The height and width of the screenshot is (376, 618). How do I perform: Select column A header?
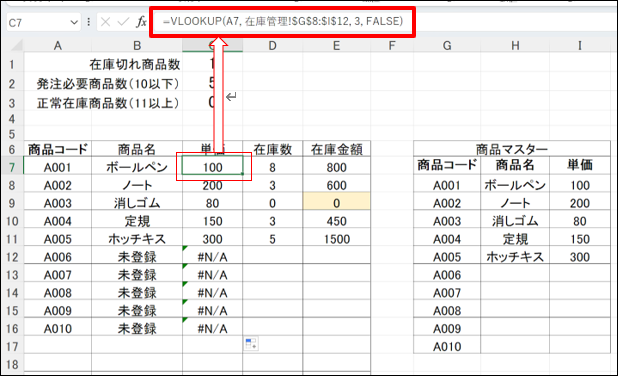[x=58, y=46]
